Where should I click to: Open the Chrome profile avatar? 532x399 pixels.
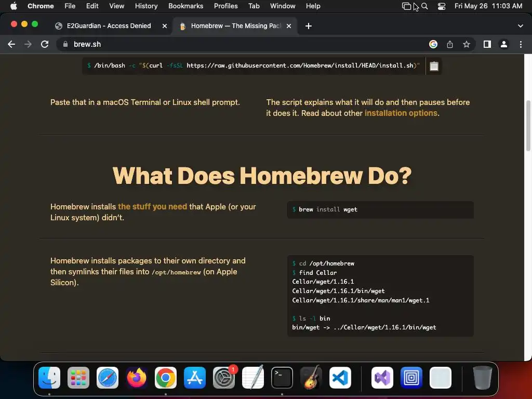[x=504, y=44]
